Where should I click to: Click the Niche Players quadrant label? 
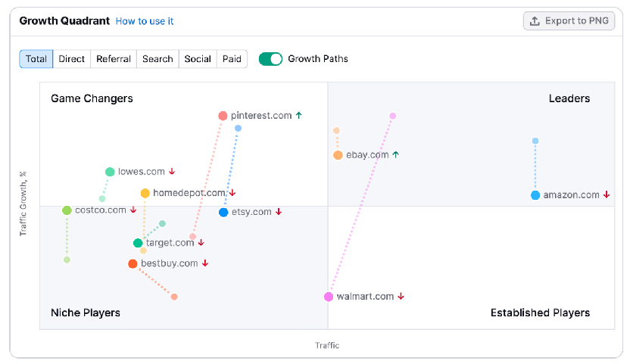tap(85, 313)
